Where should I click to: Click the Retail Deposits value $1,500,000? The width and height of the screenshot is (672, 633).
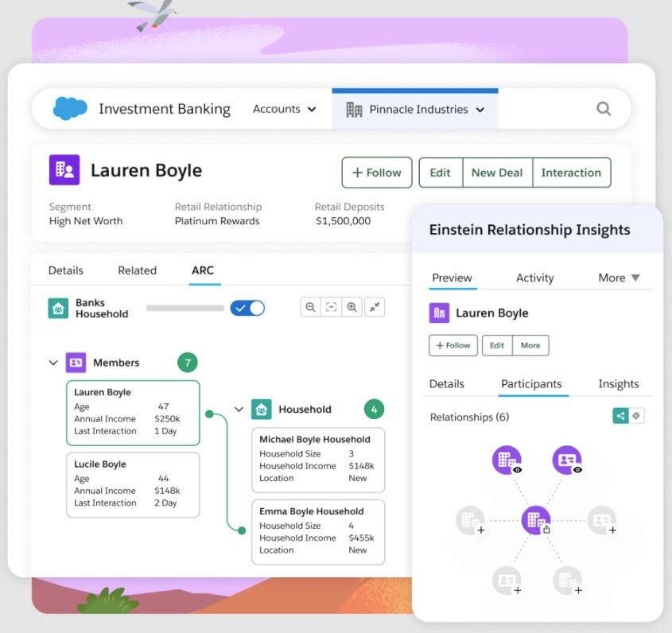tap(344, 221)
